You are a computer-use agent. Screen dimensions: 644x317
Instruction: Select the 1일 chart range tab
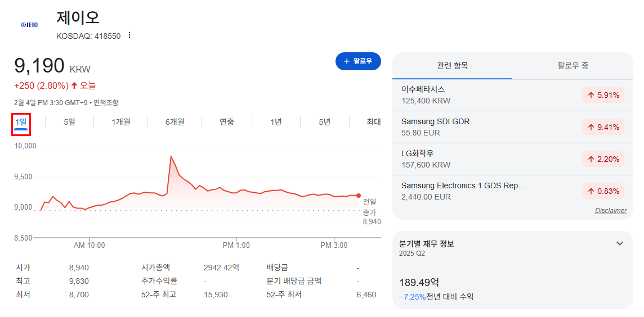tap(21, 122)
